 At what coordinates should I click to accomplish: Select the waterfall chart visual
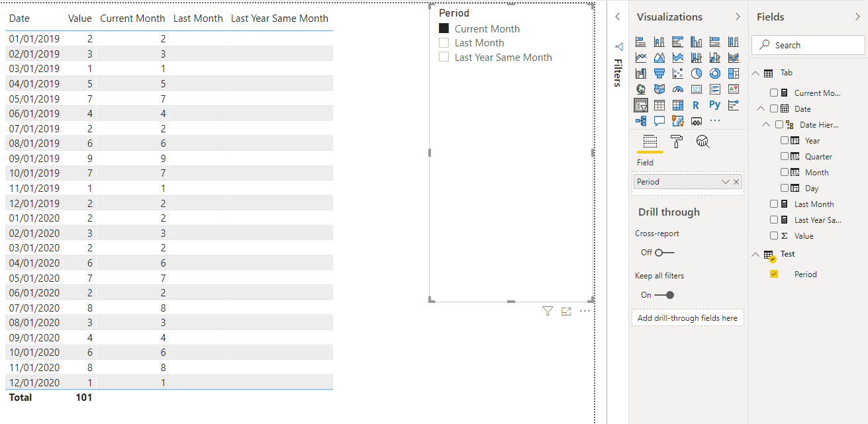tap(641, 73)
